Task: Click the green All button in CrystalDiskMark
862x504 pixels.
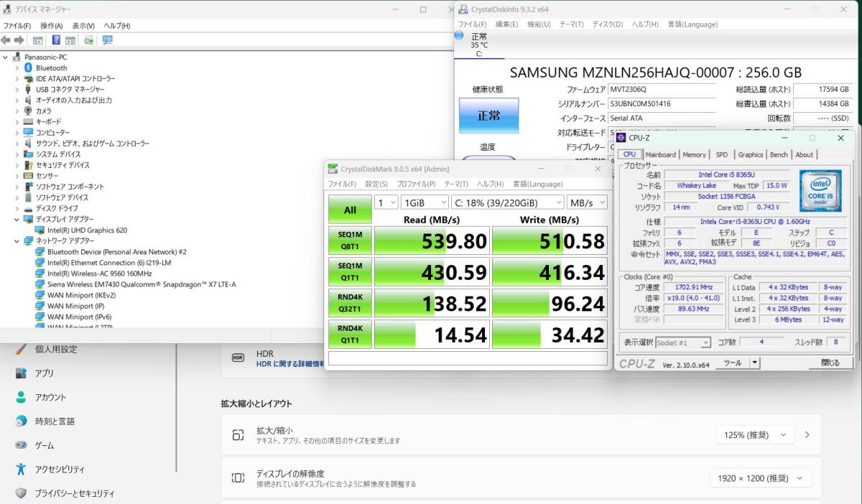Action: 350,210
